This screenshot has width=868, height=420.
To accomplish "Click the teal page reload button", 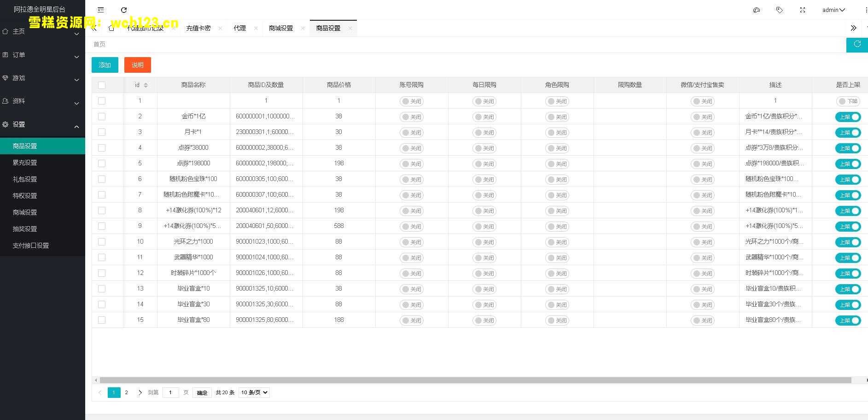I will coord(857,45).
